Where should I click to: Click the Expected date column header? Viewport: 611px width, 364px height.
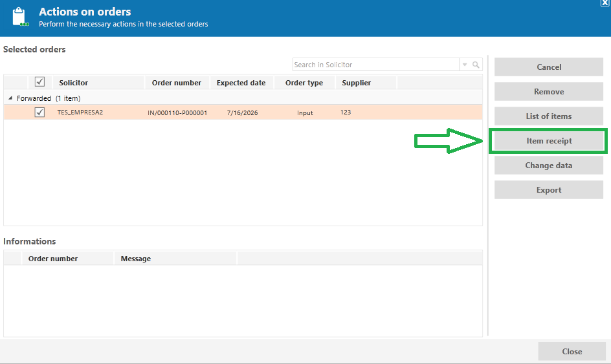click(242, 83)
